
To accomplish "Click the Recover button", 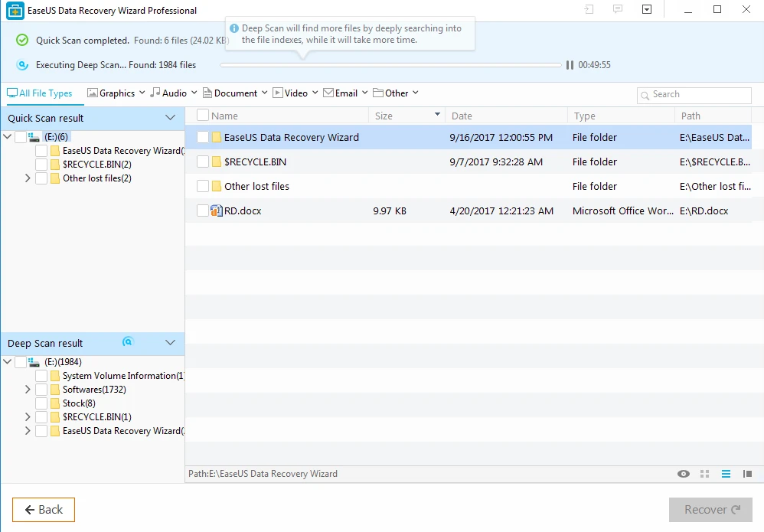I will (x=710, y=510).
